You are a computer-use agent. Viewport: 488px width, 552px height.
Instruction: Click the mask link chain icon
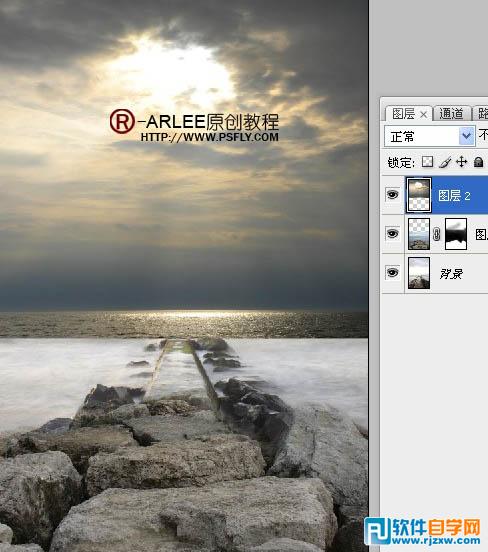click(x=437, y=234)
